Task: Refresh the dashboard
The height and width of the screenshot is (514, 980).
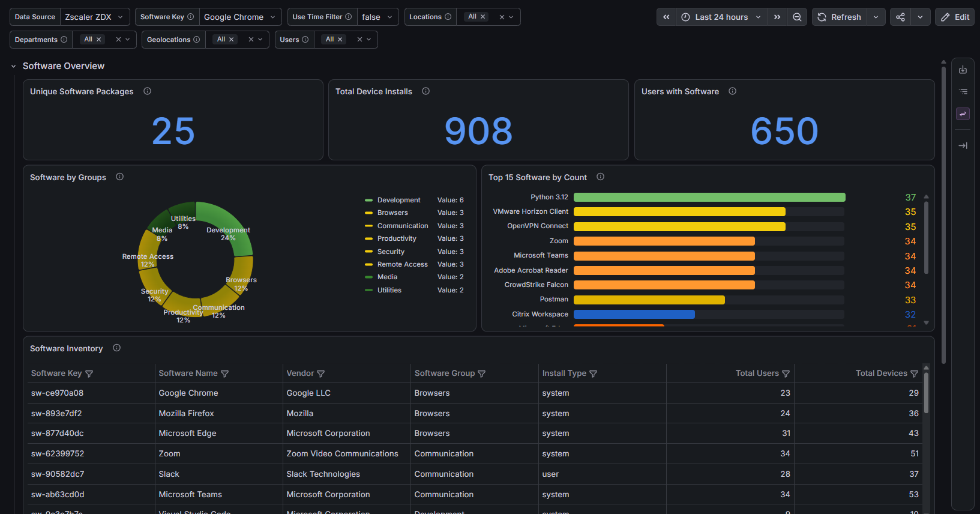Action: [840, 17]
